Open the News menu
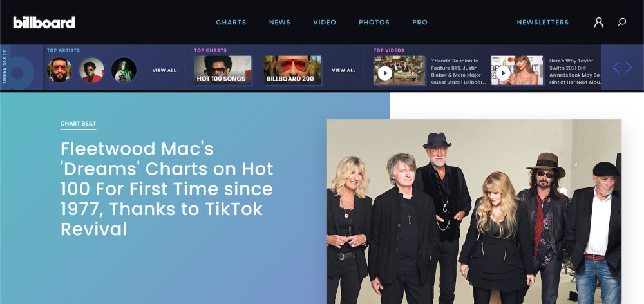 pos(279,22)
